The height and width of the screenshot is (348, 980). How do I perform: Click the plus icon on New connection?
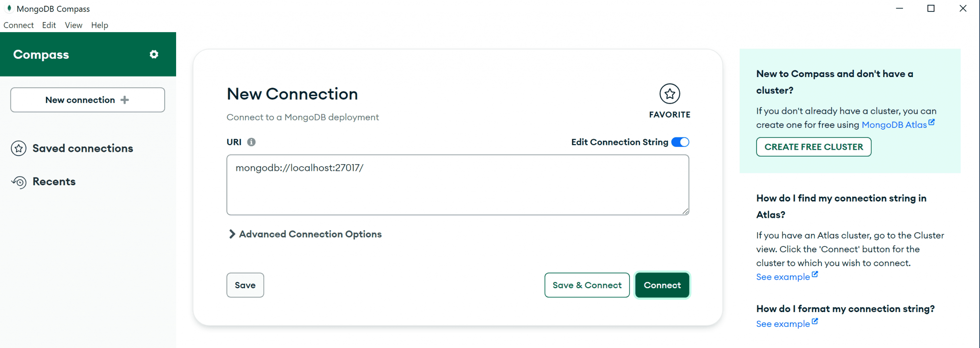(x=125, y=100)
